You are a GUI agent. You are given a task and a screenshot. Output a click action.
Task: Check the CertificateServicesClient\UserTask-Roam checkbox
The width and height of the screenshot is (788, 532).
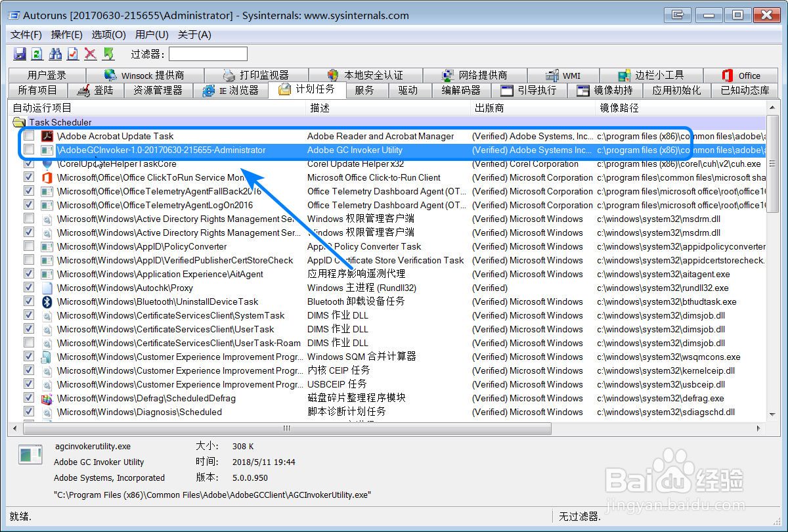coord(29,343)
